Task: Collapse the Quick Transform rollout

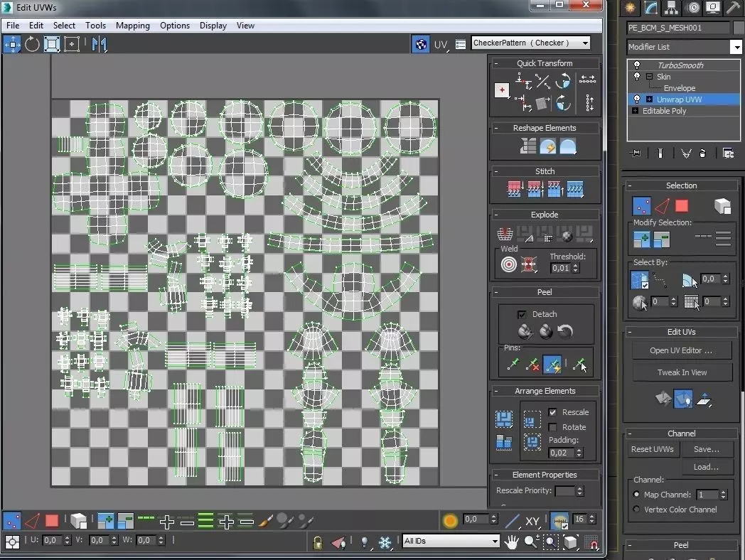Action: coord(496,64)
